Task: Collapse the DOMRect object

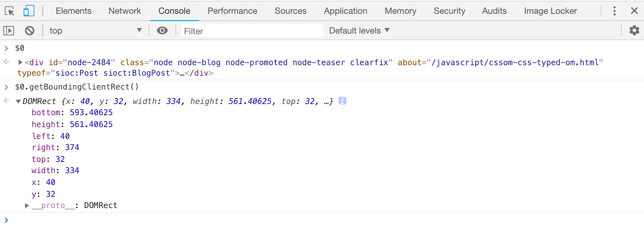Action: [18, 101]
